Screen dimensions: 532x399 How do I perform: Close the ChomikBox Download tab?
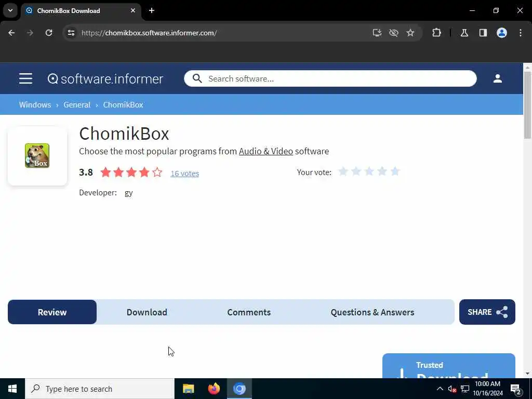(x=133, y=10)
